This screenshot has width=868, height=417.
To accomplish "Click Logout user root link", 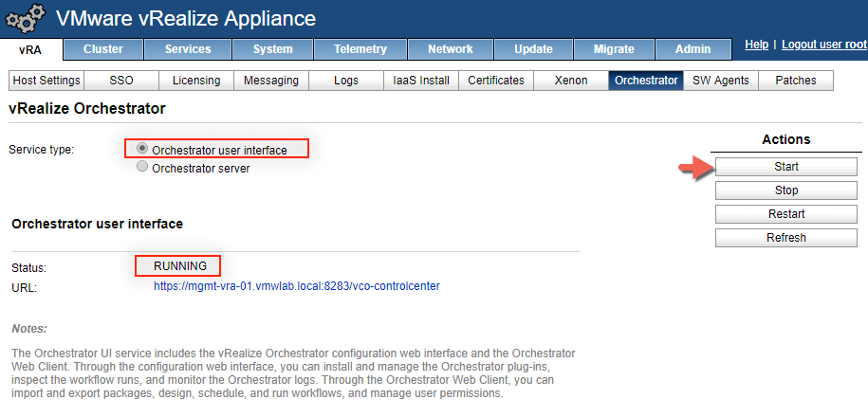I will 823,45.
